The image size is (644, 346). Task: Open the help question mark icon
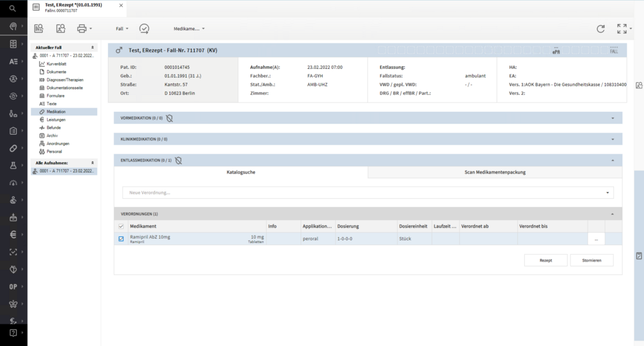click(x=13, y=333)
